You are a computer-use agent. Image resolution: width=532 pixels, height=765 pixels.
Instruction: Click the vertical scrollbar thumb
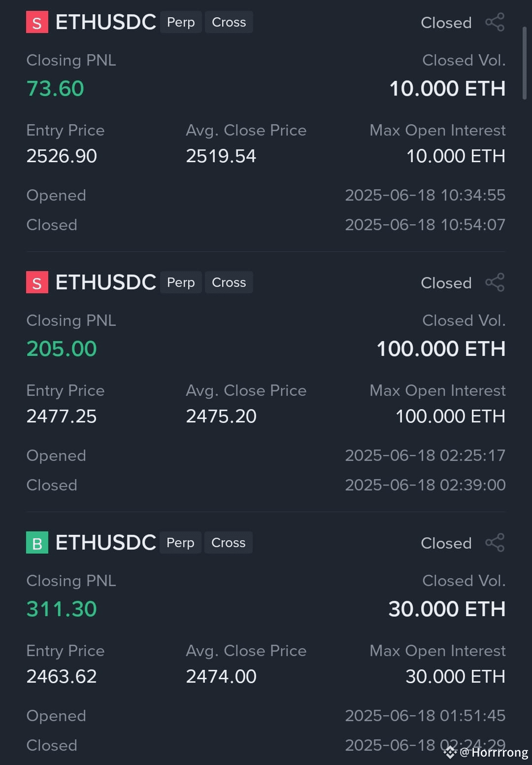coord(525,63)
